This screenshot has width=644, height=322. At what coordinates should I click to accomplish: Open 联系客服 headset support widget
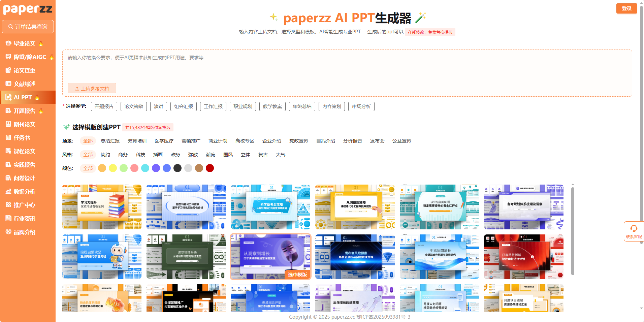633,231
